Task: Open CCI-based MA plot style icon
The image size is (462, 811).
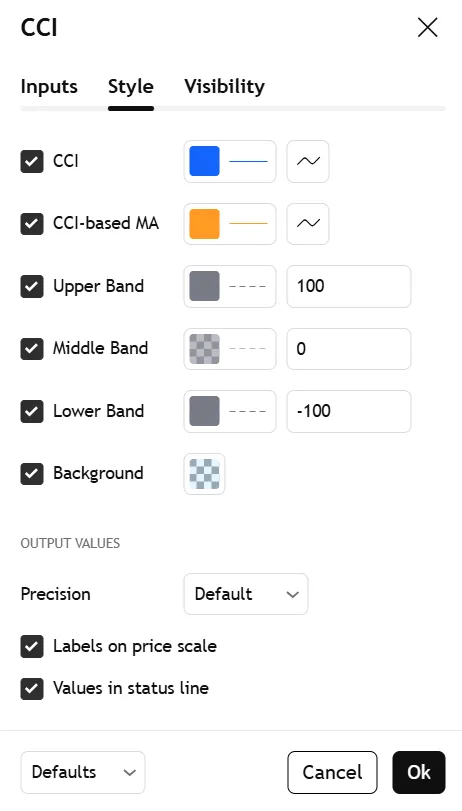Action: pos(308,224)
